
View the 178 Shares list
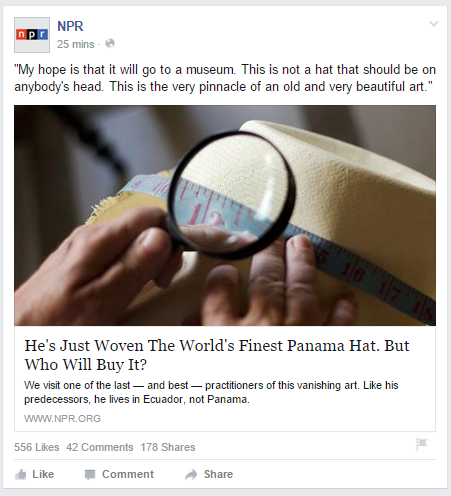point(168,447)
